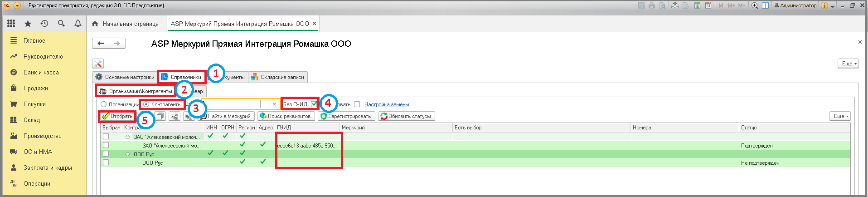Click the back arrow navigation button
Screen dimensions: 868x197
click(101, 44)
